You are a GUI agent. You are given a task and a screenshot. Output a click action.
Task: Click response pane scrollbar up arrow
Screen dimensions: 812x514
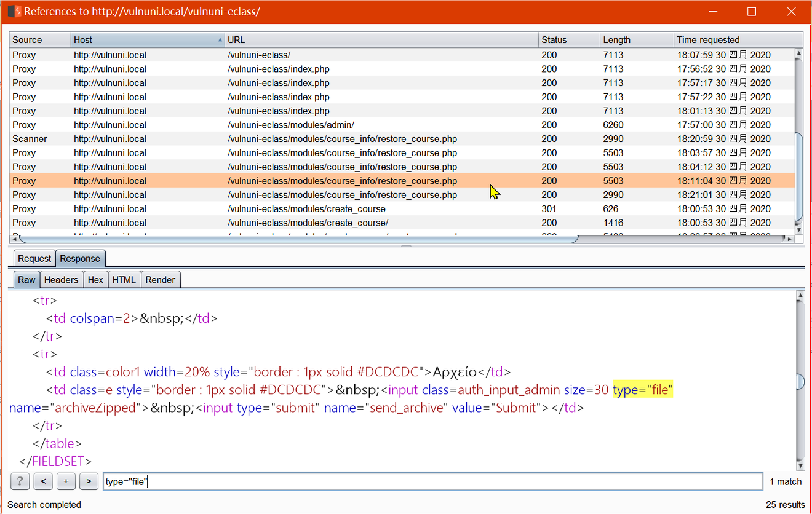click(x=800, y=296)
